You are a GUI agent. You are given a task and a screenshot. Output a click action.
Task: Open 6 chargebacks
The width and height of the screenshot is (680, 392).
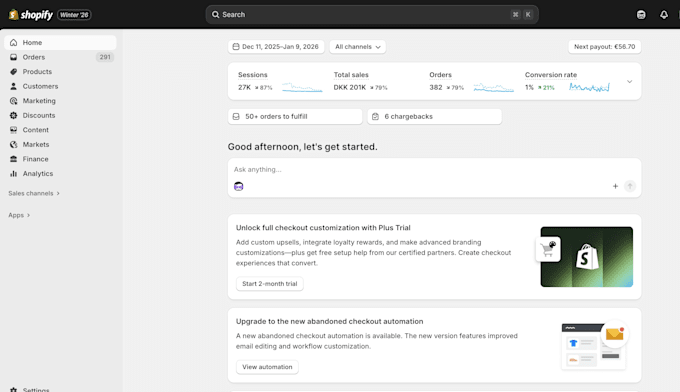coord(435,117)
